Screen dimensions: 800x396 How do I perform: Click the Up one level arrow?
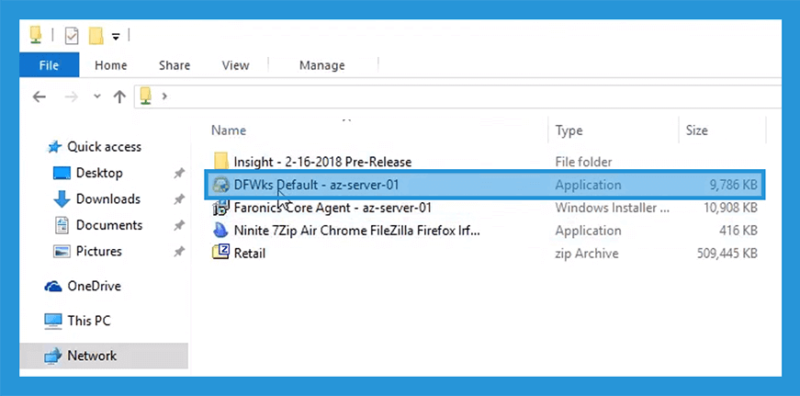pos(119,96)
